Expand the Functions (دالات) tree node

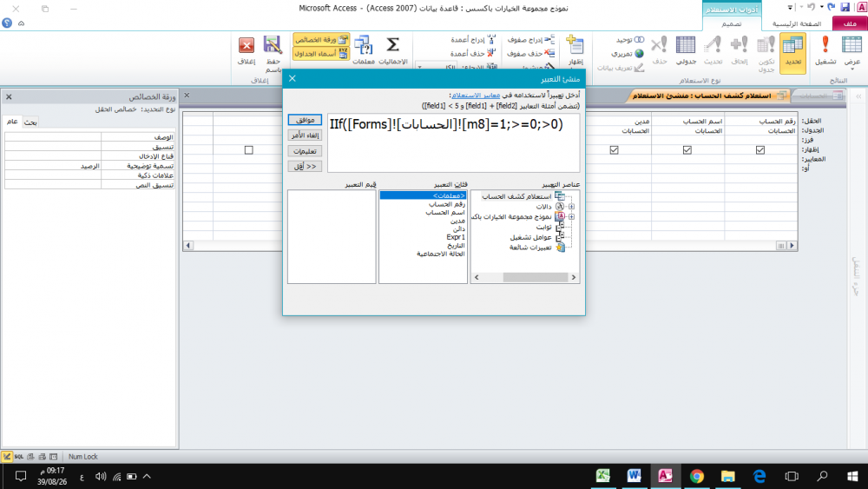571,207
